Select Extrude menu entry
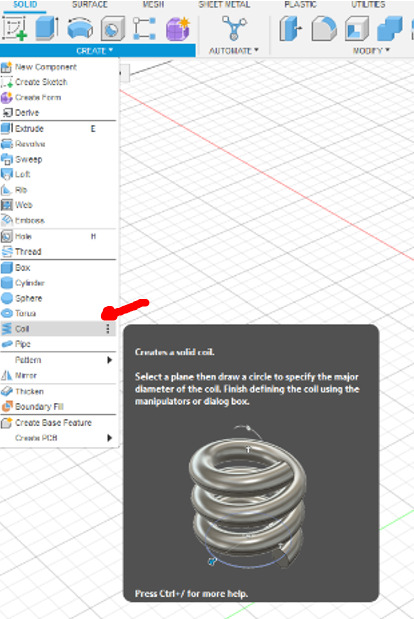414x619 pixels. coord(58,129)
